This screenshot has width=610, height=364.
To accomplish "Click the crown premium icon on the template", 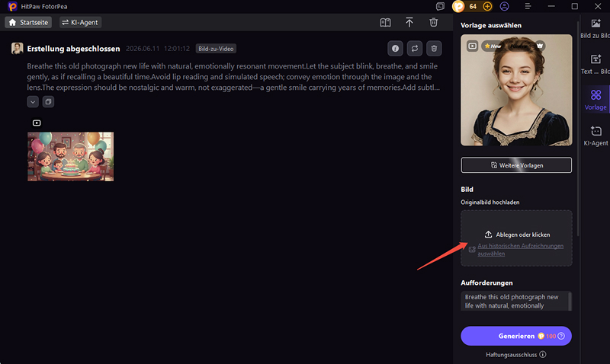I will click(540, 46).
